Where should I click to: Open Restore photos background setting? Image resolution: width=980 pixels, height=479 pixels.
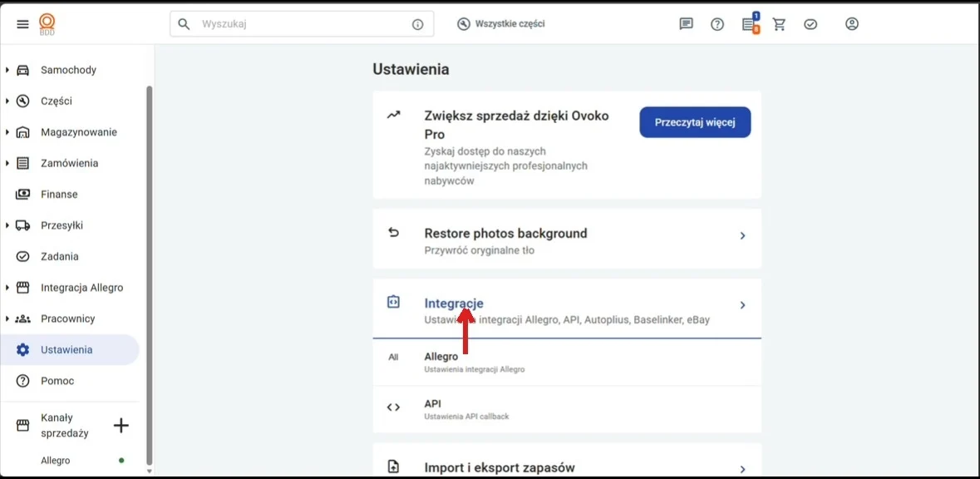[x=567, y=239]
